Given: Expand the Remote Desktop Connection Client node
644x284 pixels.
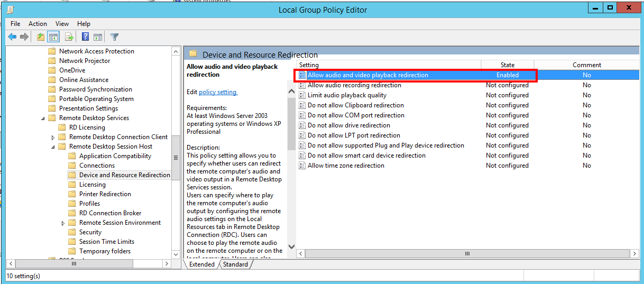Looking at the screenshot, I should (x=53, y=138).
